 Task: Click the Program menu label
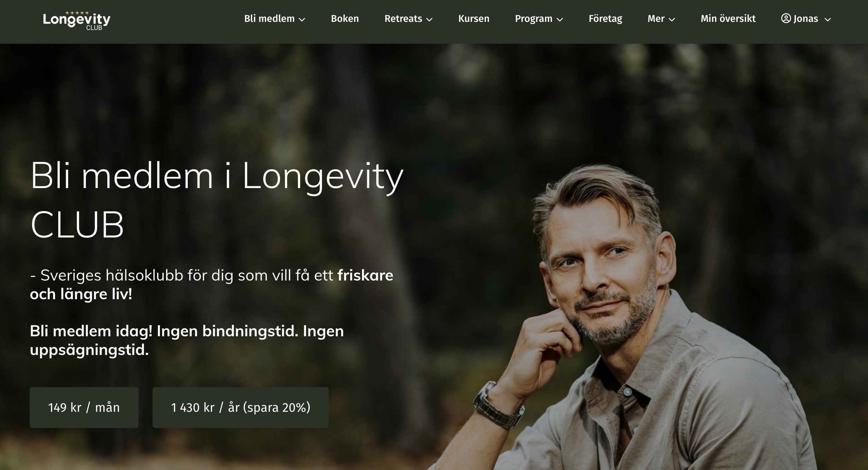[534, 18]
